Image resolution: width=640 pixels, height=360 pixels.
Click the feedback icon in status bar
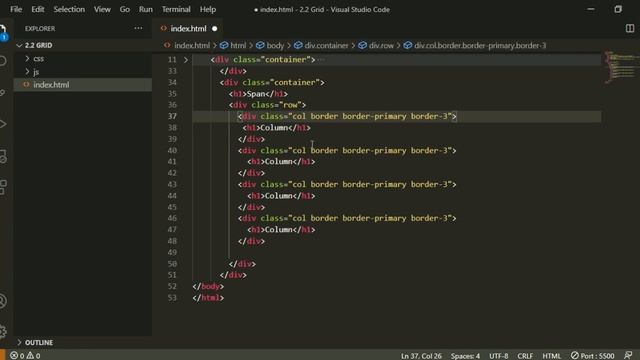629,356
